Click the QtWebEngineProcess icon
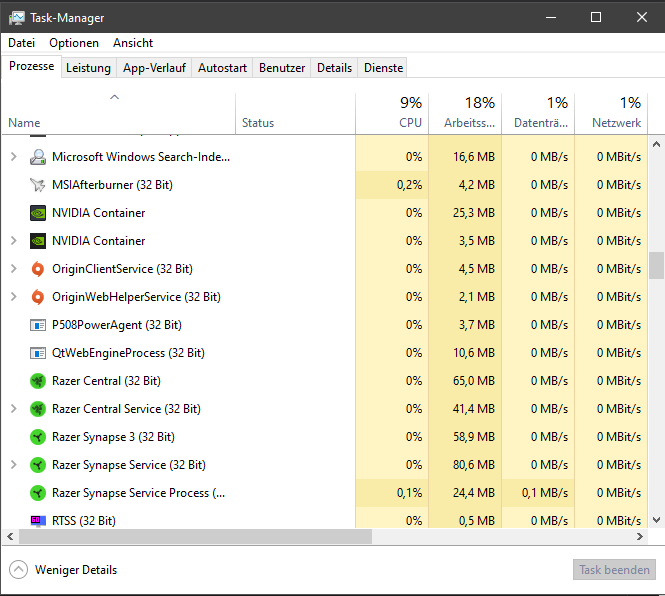 pos(38,353)
